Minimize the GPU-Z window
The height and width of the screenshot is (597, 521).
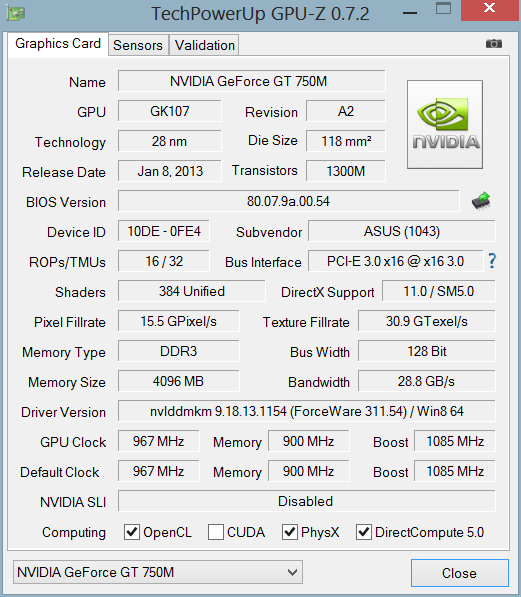(410, 13)
